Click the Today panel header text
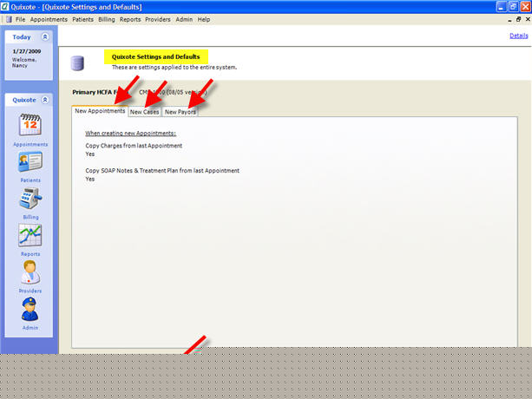 22,37
